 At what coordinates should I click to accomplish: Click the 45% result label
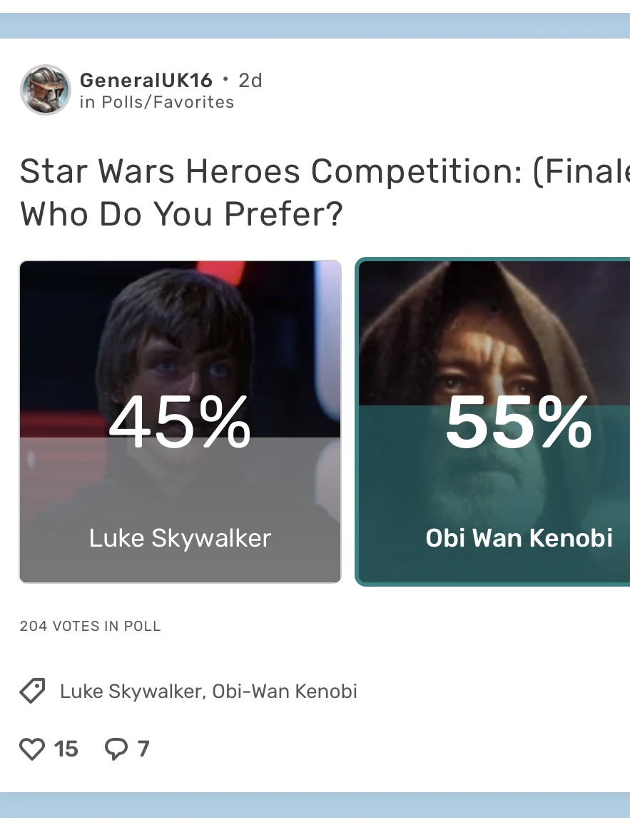pyautogui.click(x=180, y=422)
